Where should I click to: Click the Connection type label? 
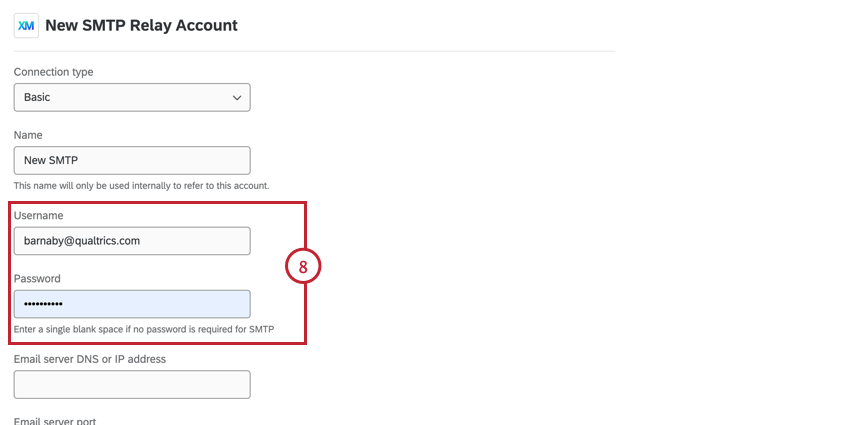53,72
